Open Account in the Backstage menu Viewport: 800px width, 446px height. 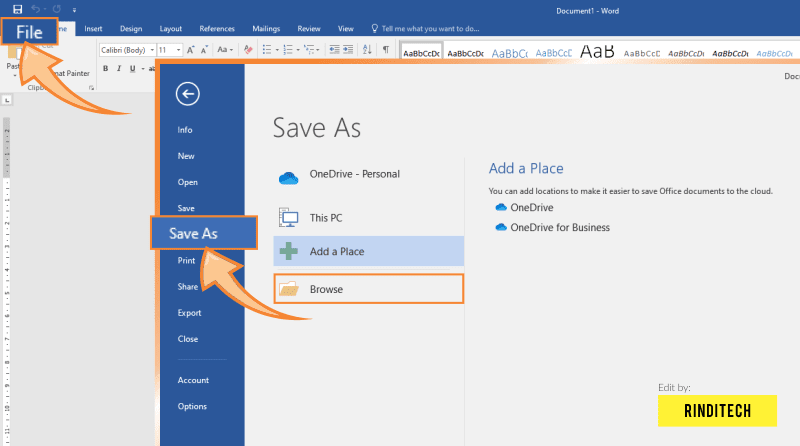click(x=193, y=380)
